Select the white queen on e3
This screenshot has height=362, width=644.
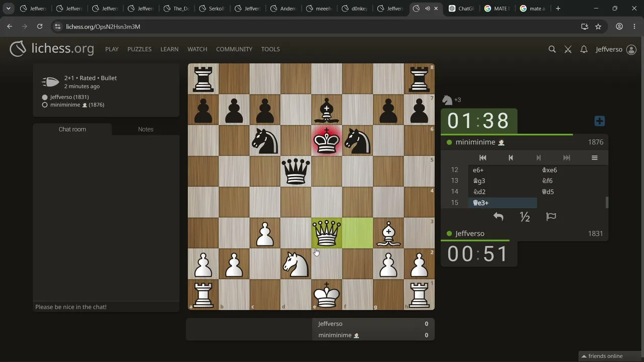coord(327,233)
